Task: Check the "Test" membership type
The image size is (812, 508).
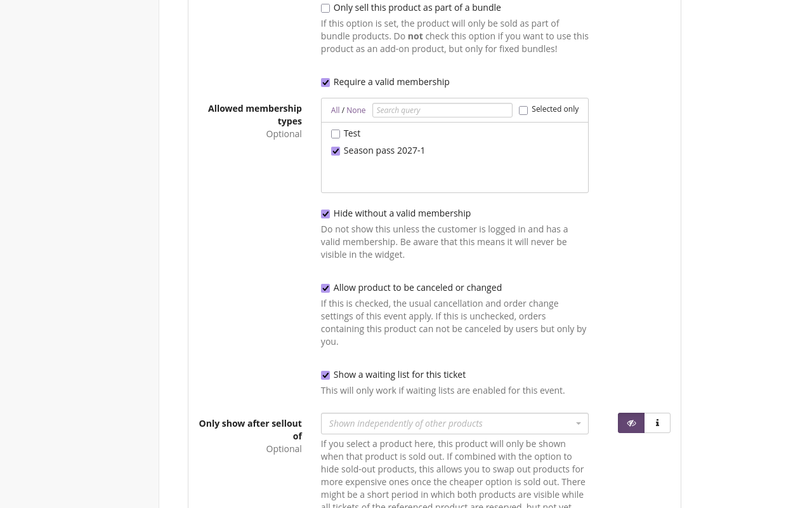Action: [x=336, y=134]
